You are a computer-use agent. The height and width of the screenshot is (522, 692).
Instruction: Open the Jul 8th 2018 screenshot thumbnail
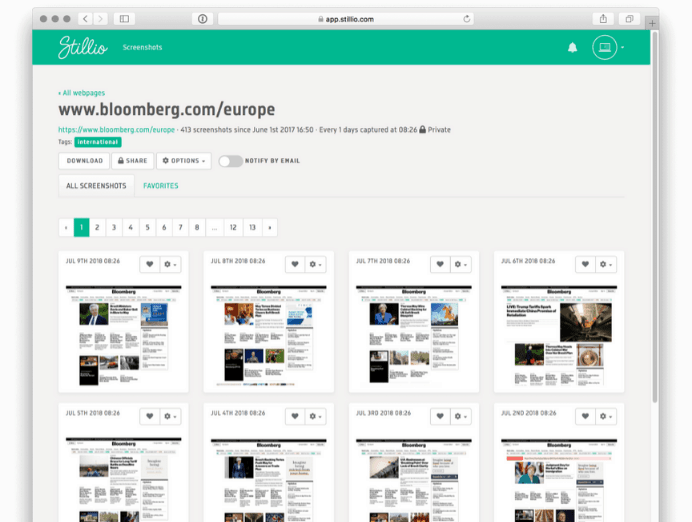point(269,335)
